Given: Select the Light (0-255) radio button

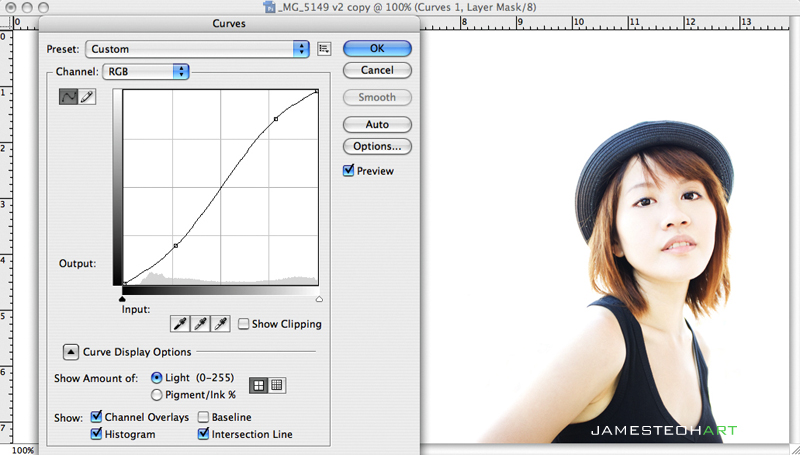Looking at the screenshot, I should pos(157,378).
